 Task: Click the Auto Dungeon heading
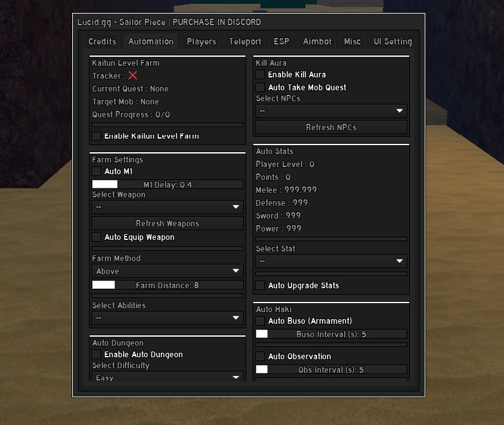[118, 343]
